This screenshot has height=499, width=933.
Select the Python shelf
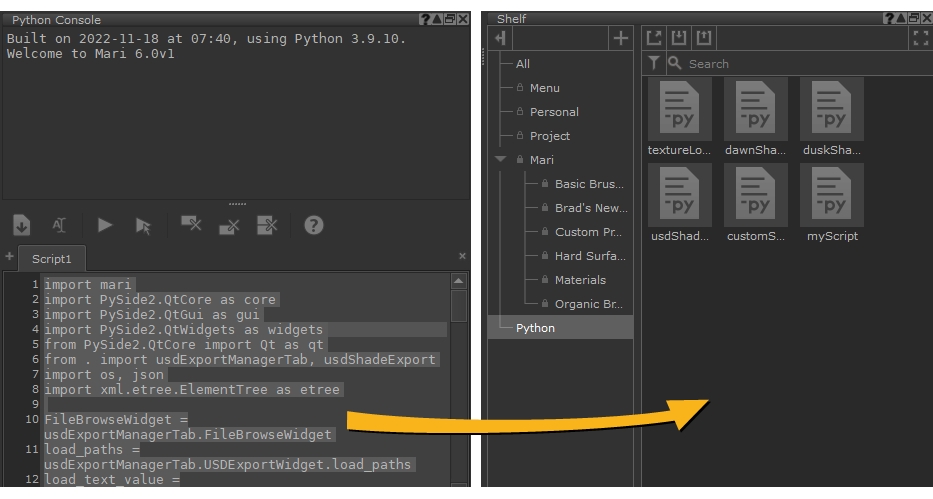535,328
